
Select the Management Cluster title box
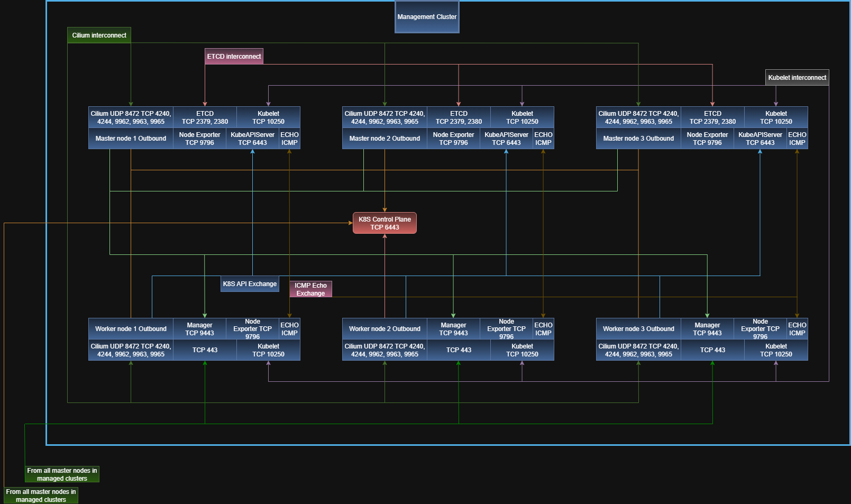click(x=427, y=17)
